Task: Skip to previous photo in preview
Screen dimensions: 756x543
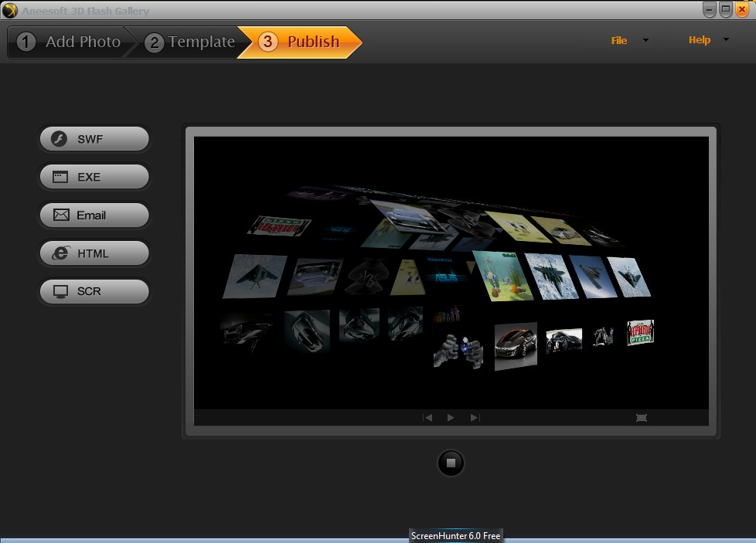Action: pyautogui.click(x=427, y=417)
